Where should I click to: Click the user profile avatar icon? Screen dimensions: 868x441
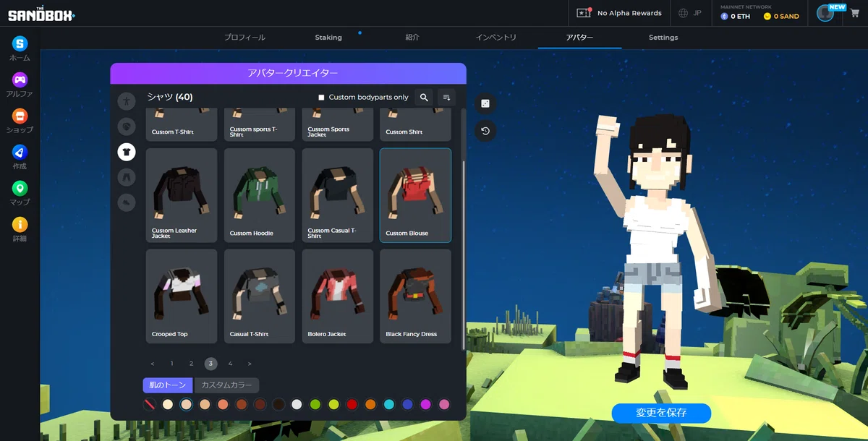point(825,13)
